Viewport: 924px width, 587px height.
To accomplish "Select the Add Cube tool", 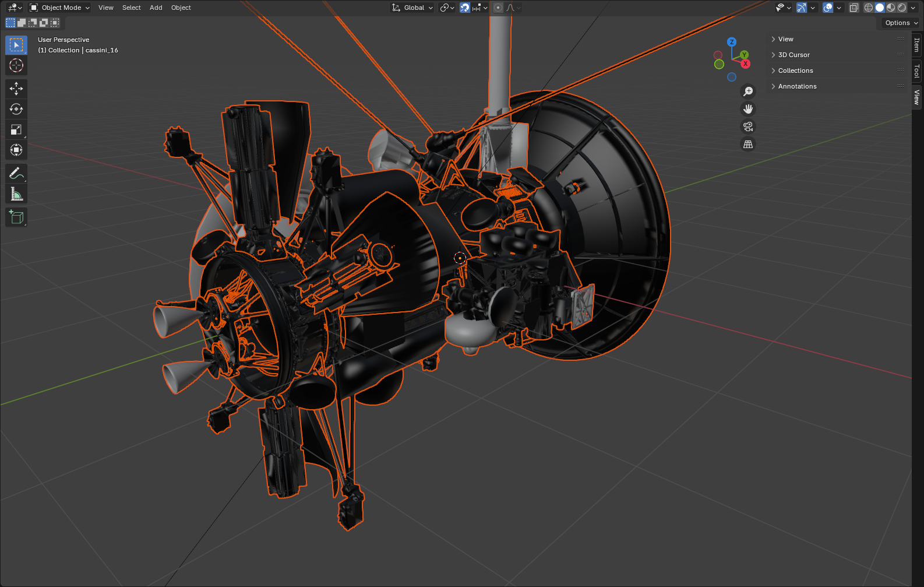I will click(16, 217).
